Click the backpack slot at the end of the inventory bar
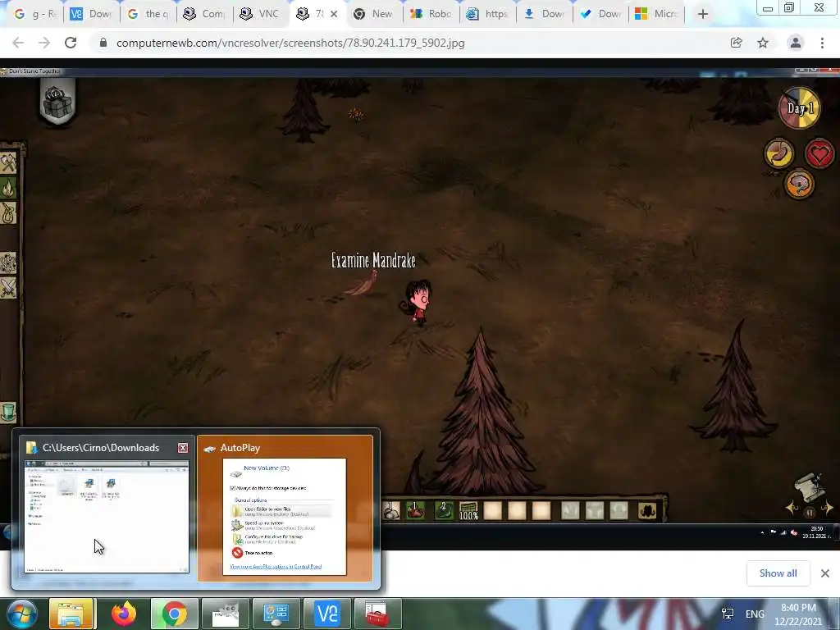 click(x=647, y=510)
